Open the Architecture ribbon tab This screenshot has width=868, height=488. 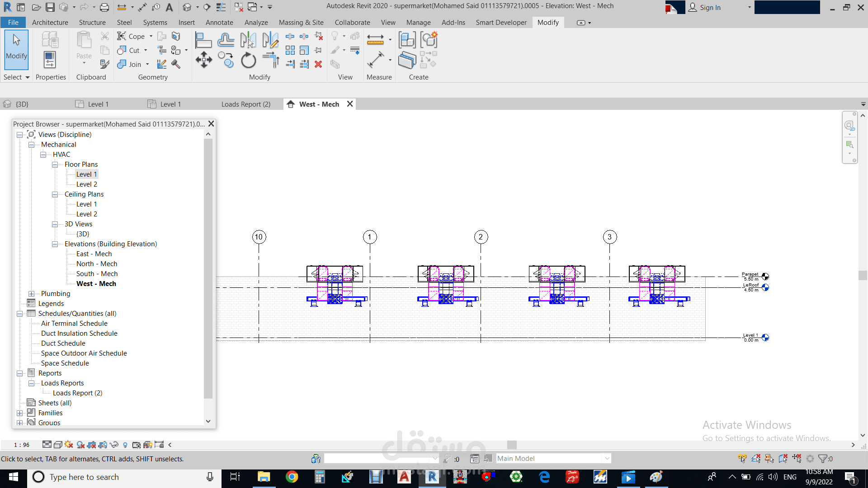50,23
